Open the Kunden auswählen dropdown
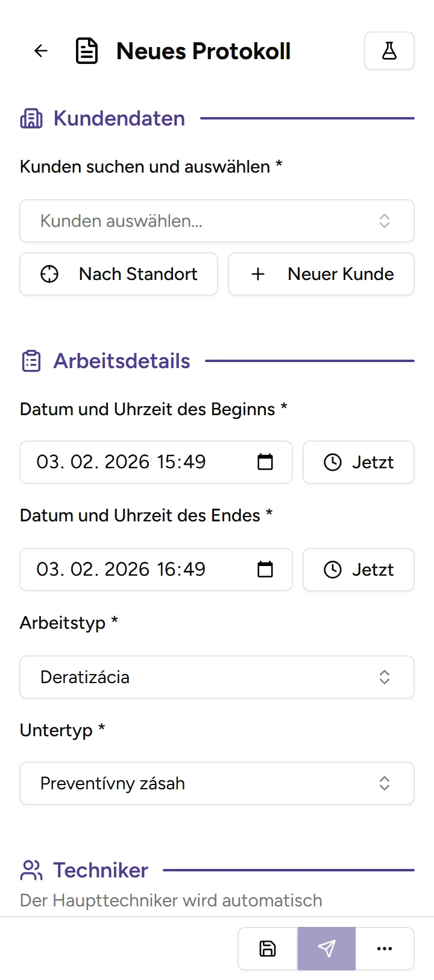434x980 pixels. pos(217,221)
